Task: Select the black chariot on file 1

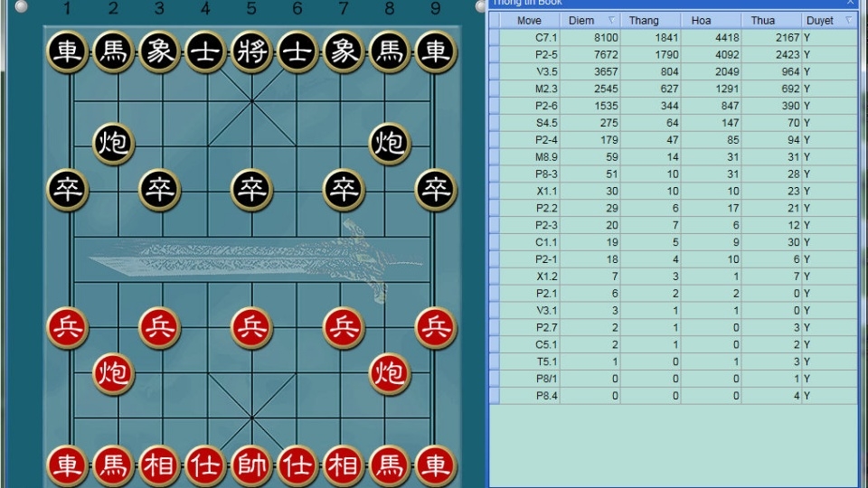Action: click(x=68, y=52)
